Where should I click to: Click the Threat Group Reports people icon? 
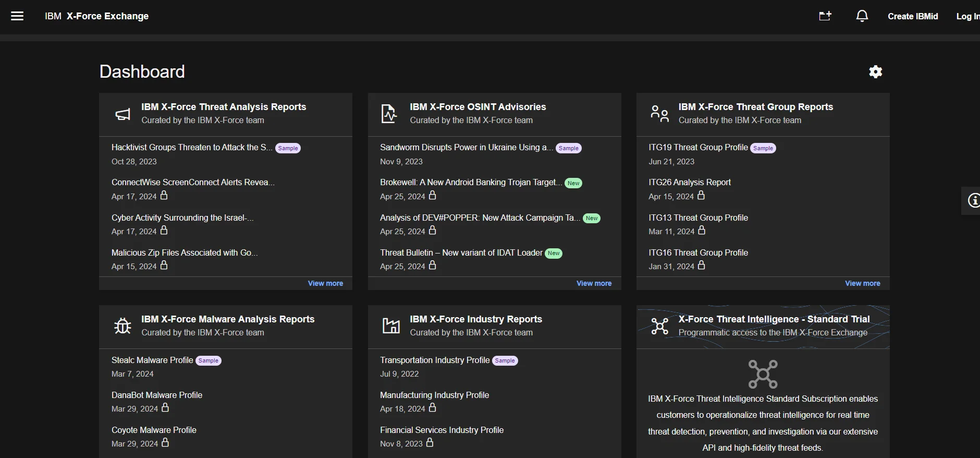point(659,114)
